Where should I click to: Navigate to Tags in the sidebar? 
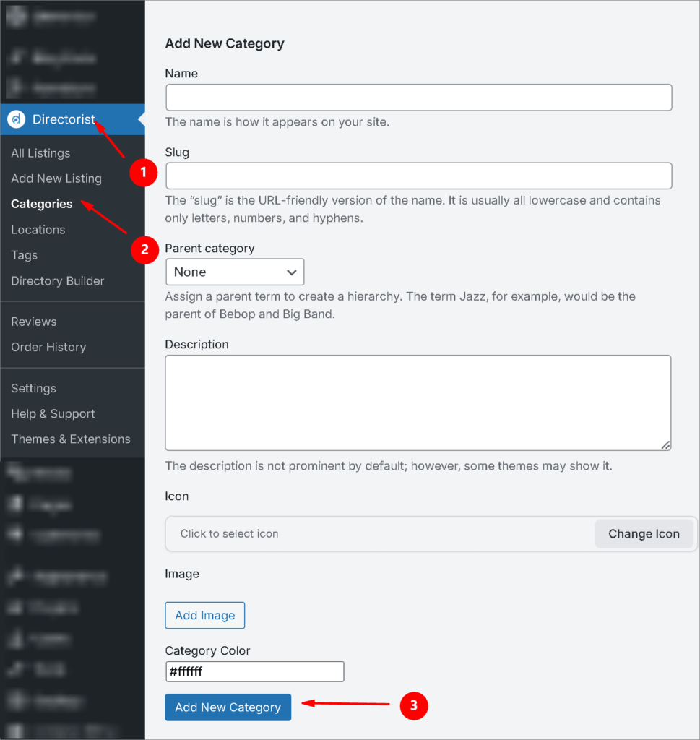pyautogui.click(x=25, y=255)
